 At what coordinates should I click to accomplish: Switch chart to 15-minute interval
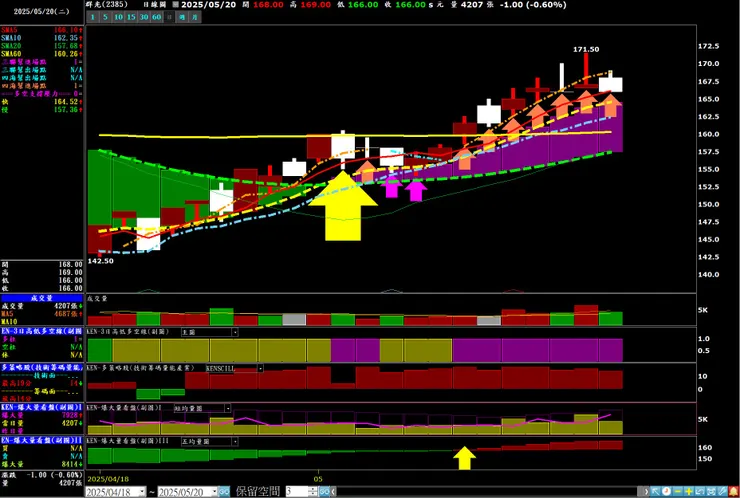(x=131, y=17)
